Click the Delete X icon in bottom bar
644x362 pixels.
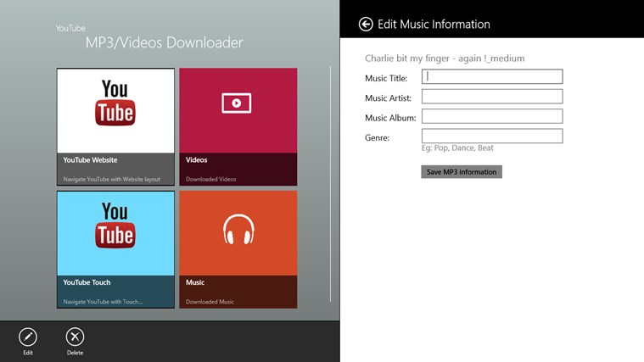tap(75, 337)
